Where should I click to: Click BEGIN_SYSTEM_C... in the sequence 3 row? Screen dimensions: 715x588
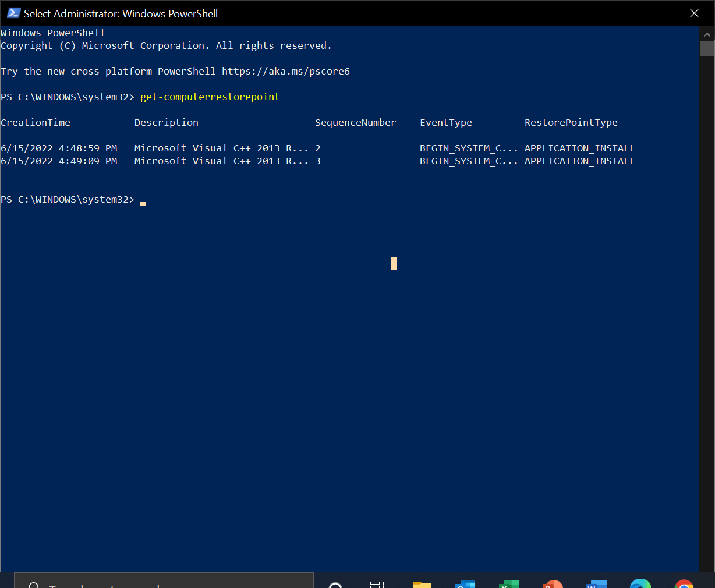(469, 161)
